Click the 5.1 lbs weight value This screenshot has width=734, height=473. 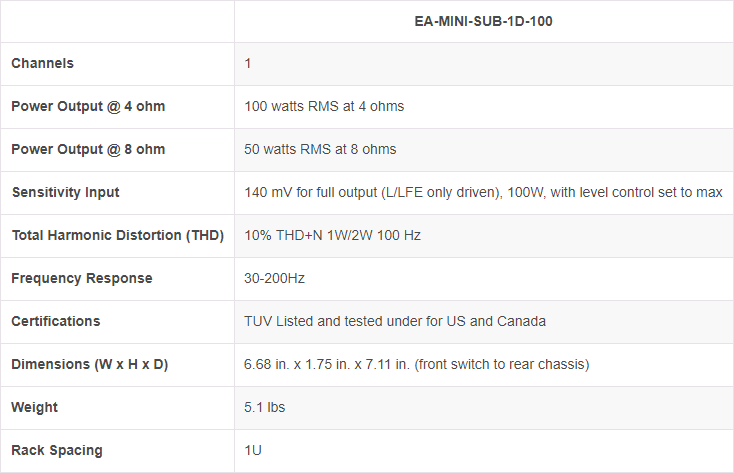264,407
